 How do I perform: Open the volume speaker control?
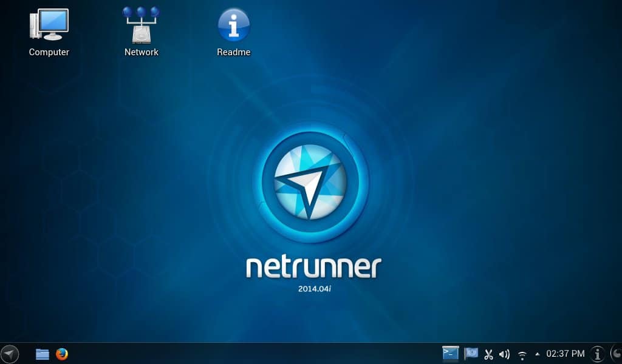pos(504,354)
